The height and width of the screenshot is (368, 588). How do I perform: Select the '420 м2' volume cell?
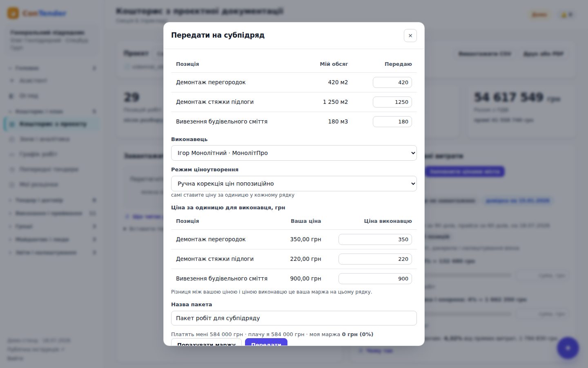(338, 82)
